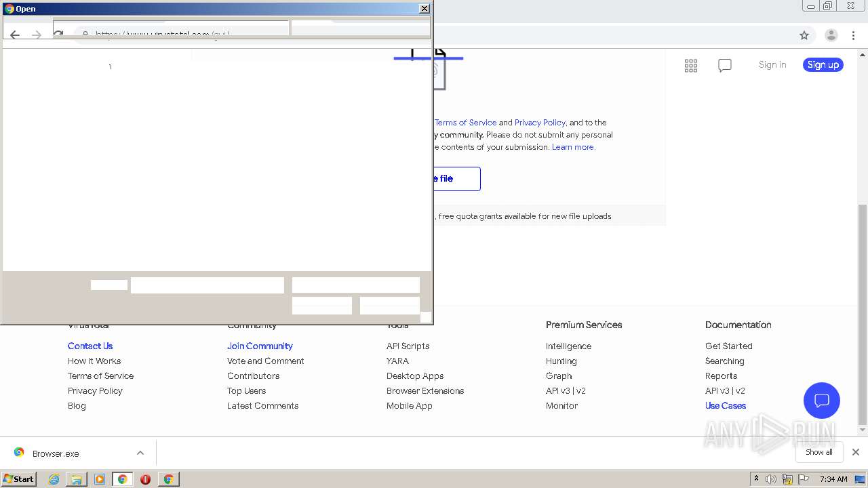868x488 pixels.
Task: Open the Monitor link
Action: [x=561, y=406]
